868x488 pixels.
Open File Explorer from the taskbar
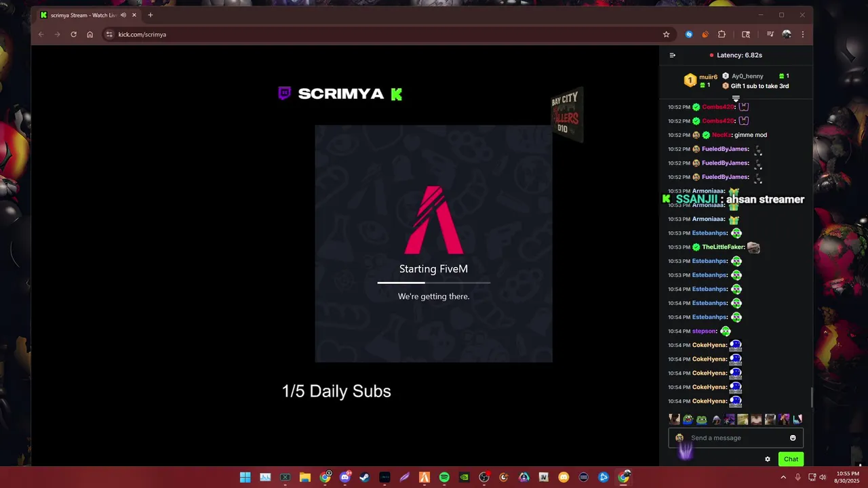tap(305, 477)
